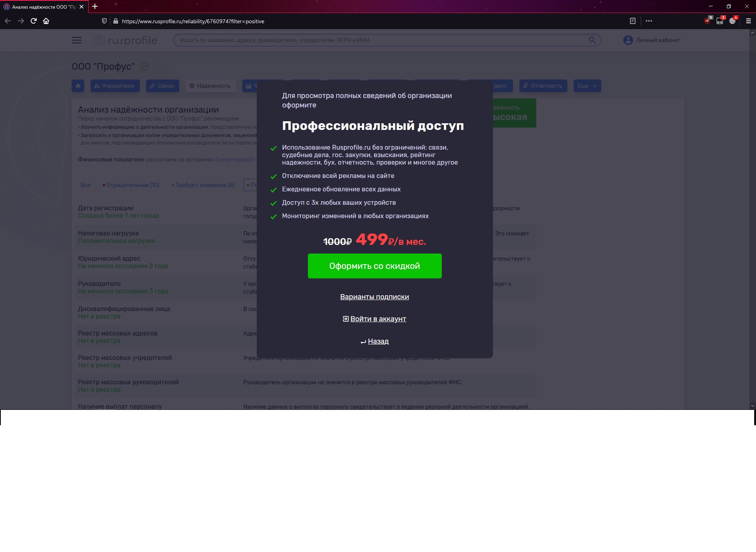Image resolution: width=756 pixels, height=552 pixels.
Task: Click the Профессиональный доступ dialog heading
Action: 373,126
